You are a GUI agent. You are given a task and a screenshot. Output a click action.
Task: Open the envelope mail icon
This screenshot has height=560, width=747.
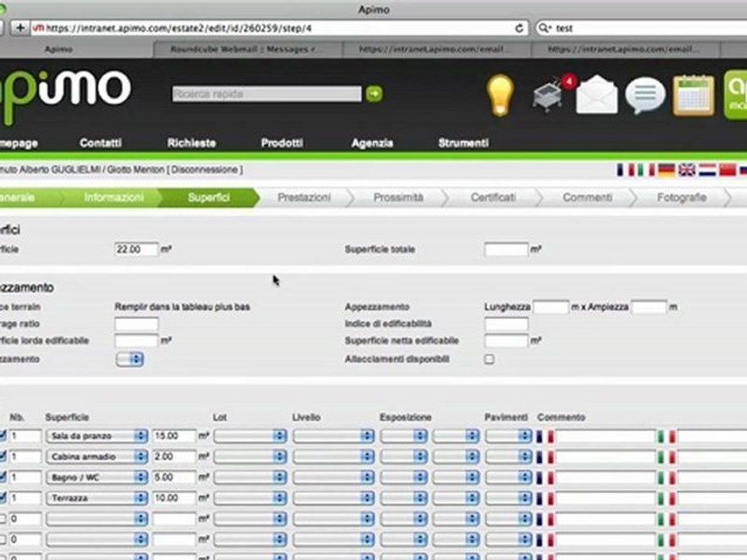pyautogui.click(x=597, y=94)
